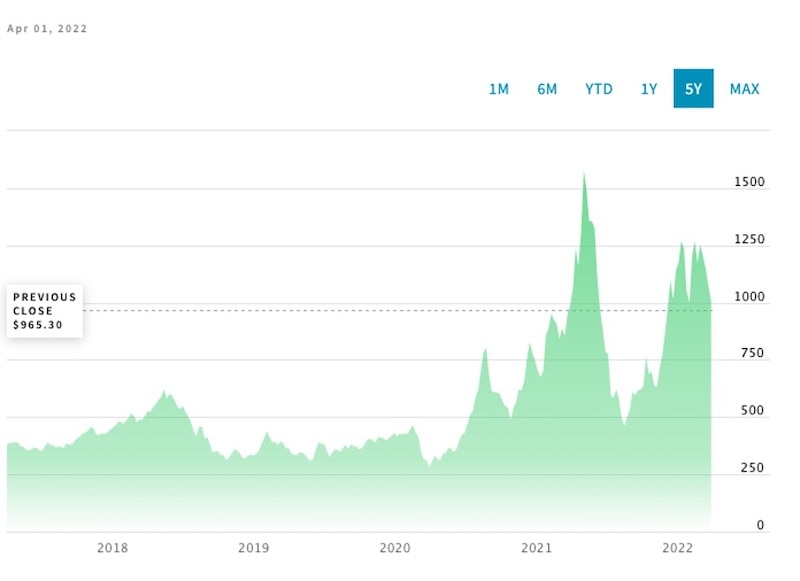Click the 2020 x-axis year label

(395, 547)
